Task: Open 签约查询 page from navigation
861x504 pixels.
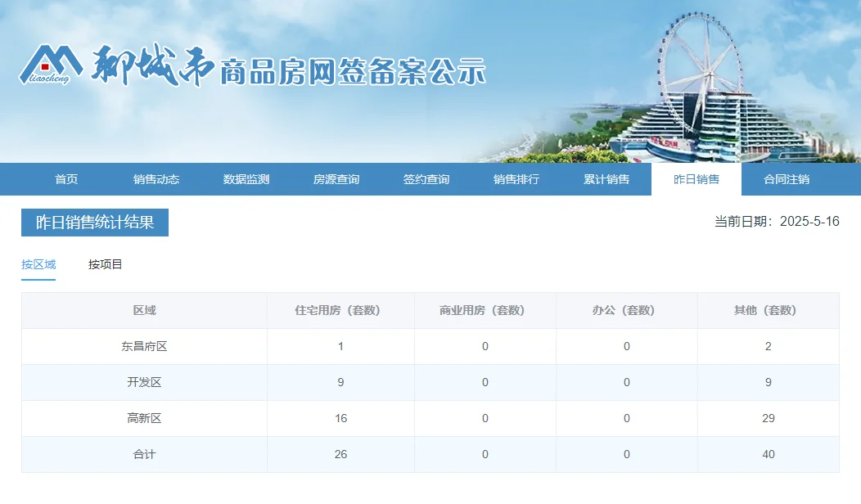Action: (426, 179)
